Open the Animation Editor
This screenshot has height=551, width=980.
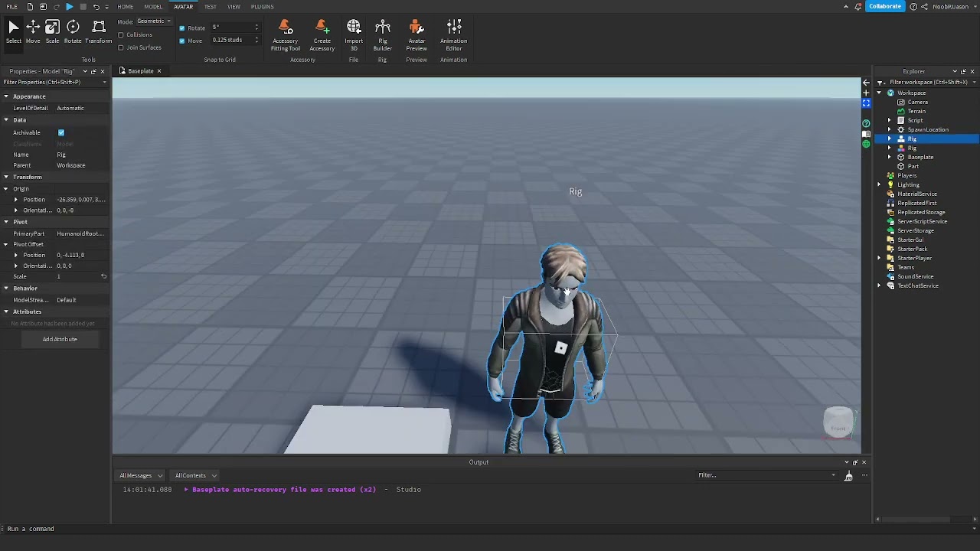point(453,36)
